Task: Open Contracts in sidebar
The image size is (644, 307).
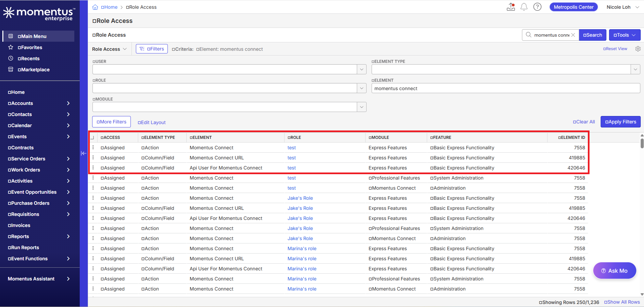Action: pos(21,148)
